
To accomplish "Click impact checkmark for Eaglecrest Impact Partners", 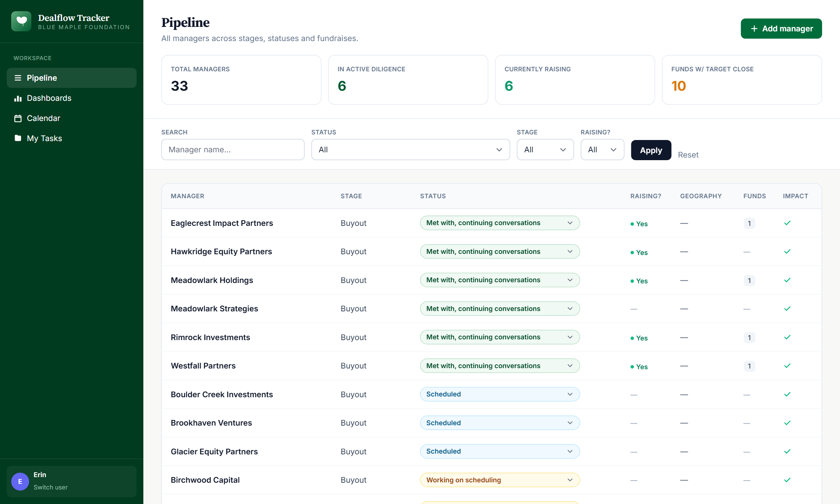I will [x=787, y=223].
